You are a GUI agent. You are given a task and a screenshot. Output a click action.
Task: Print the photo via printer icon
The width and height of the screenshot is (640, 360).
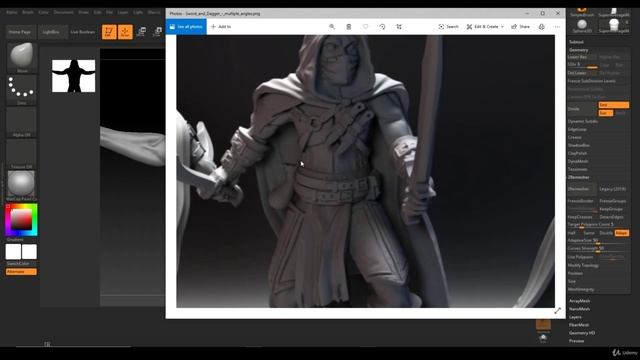[542, 27]
